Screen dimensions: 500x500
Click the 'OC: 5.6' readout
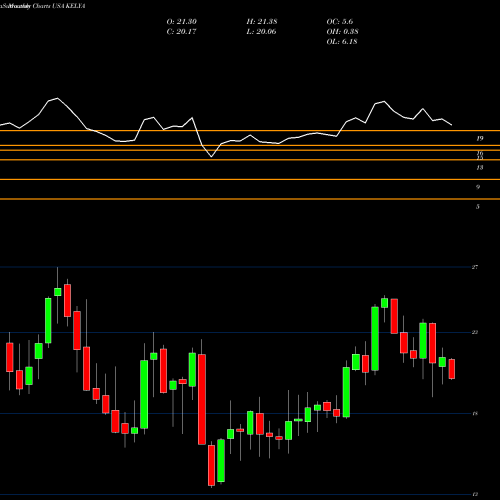[340, 22]
